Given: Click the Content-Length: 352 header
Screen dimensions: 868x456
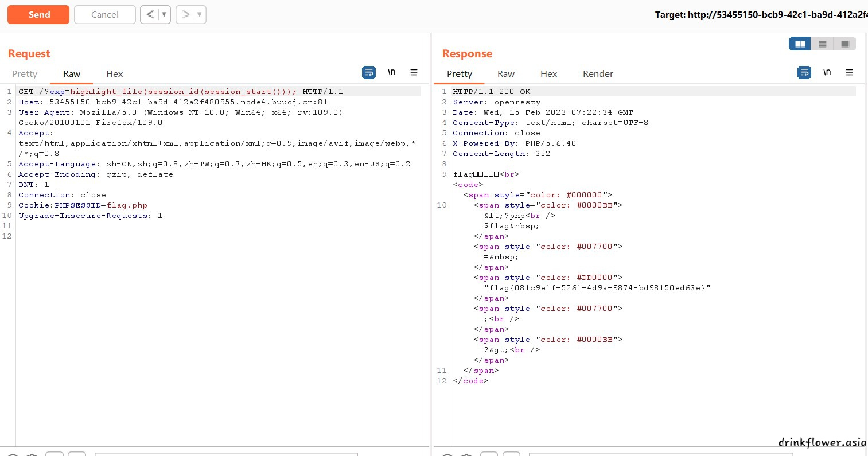Looking at the screenshot, I should click(x=501, y=153).
